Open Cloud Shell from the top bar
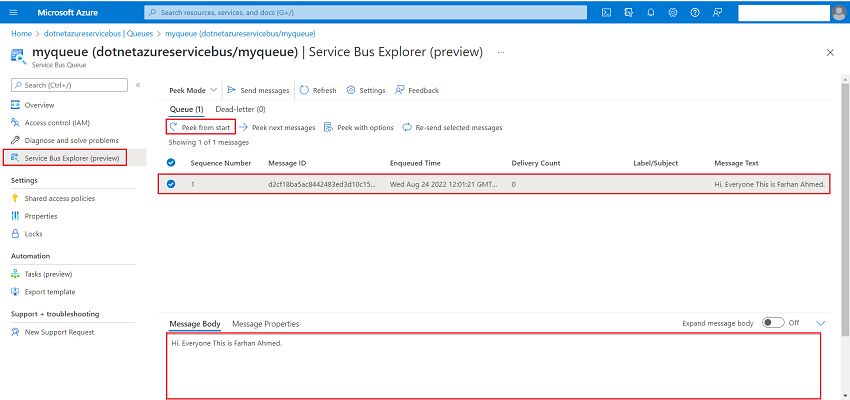Viewport: 850px width, 400px height. pos(607,12)
